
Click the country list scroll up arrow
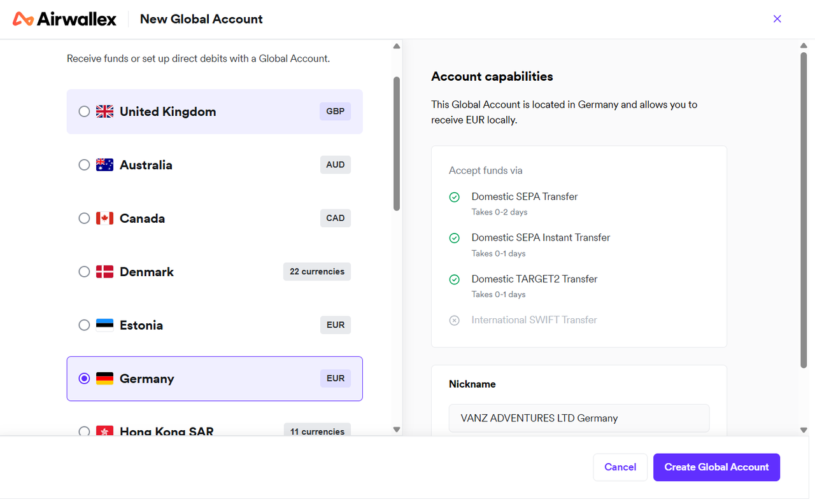point(397,46)
